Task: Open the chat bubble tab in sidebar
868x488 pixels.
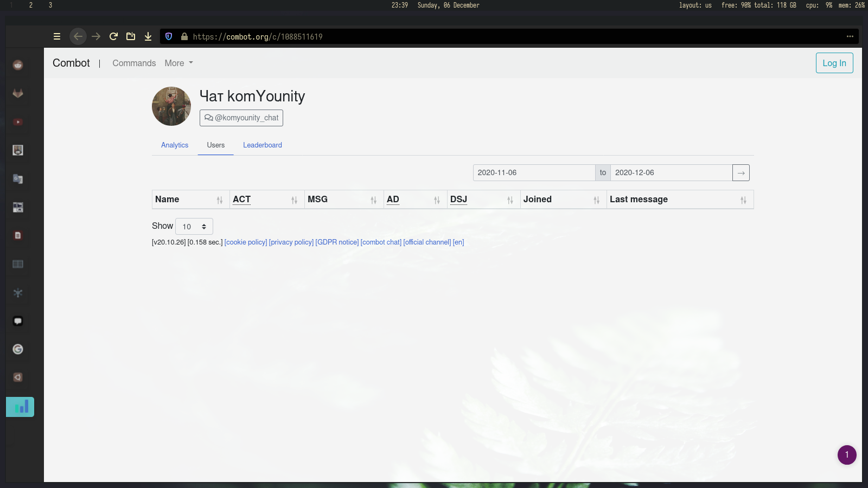Action: point(18,321)
